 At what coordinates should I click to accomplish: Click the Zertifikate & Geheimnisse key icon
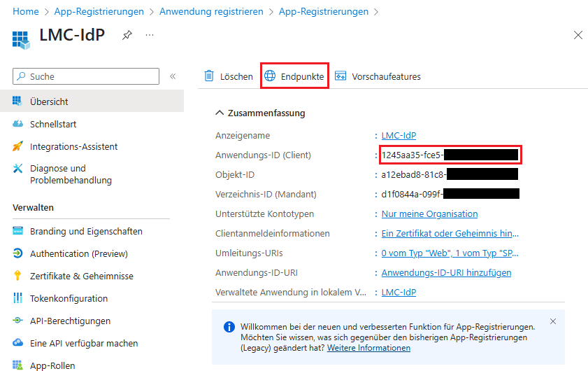coord(18,276)
